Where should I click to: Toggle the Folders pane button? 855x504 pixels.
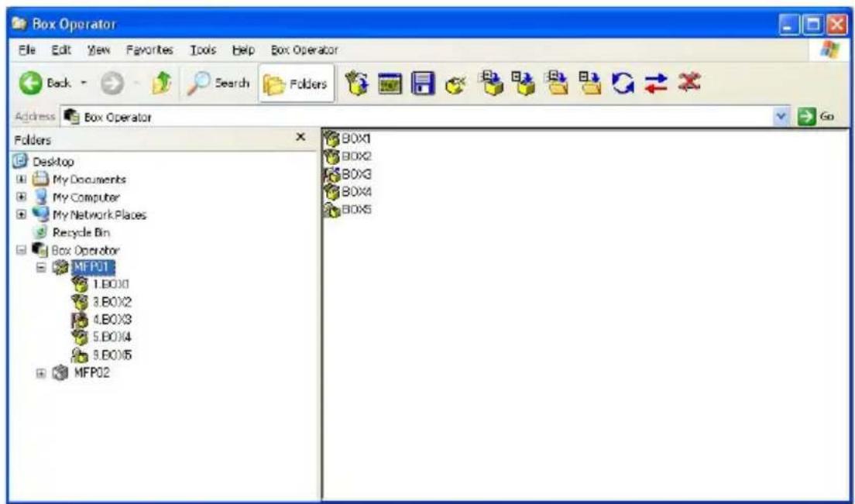click(x=296, y=84)
